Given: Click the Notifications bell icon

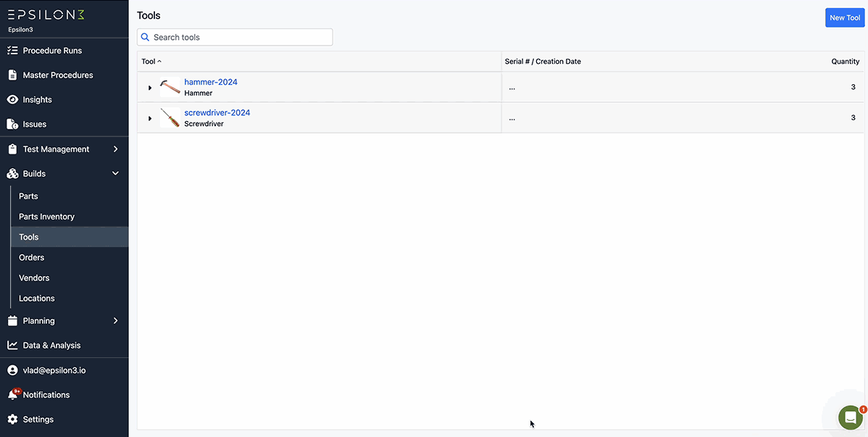Looking at the screenshot, I should [x=12, y=394].
